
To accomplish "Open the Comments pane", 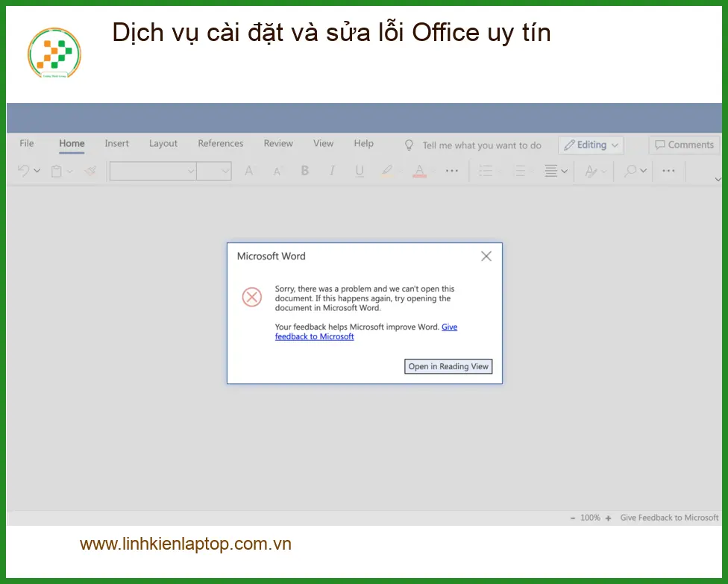I will coord(684,145).
